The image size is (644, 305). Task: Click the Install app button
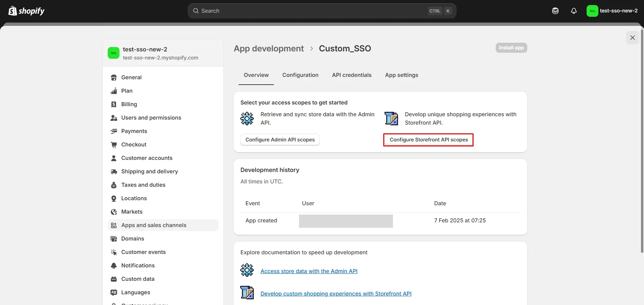(x=511, y=48)
